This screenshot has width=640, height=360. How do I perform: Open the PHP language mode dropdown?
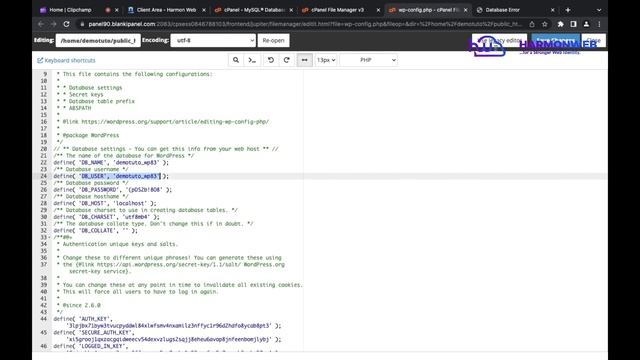369,60
